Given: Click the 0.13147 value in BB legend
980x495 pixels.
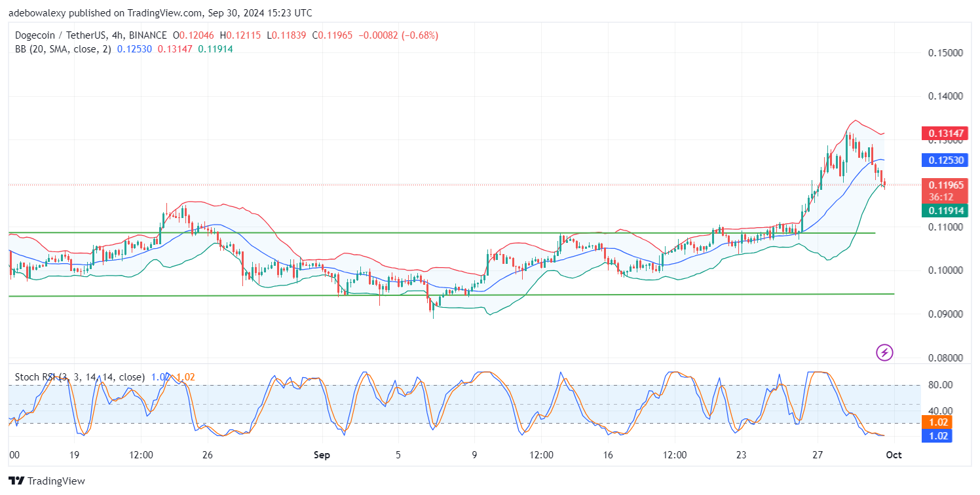Looking at the screenshot, I should click(174, 48).
